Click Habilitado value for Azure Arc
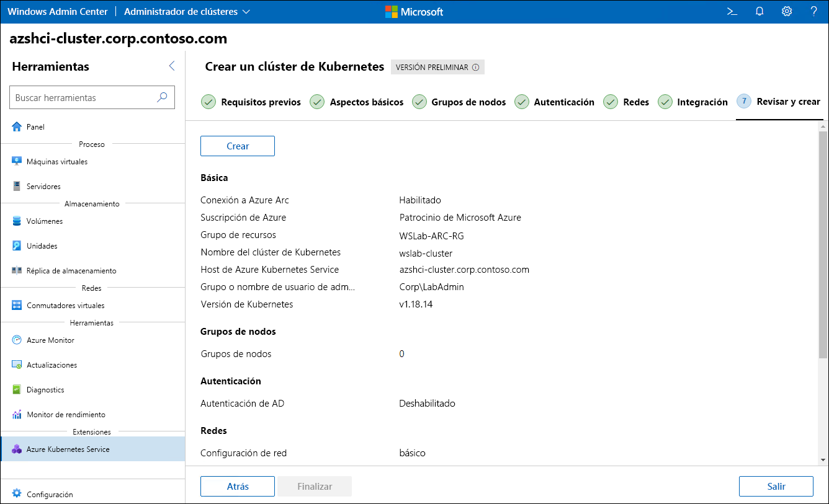The image size is (829, 504). click(420, 200)
